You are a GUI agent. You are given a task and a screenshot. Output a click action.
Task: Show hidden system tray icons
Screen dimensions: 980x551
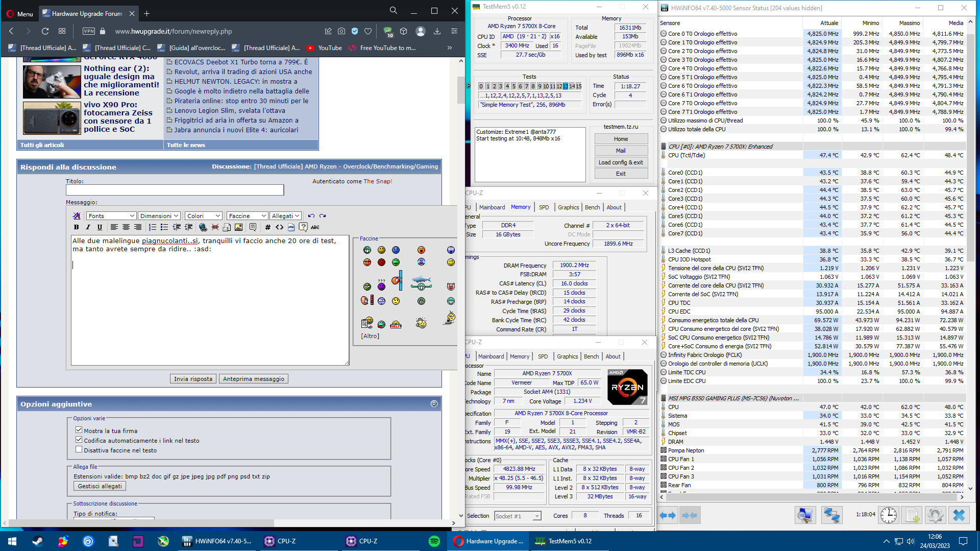coord(887,541)
